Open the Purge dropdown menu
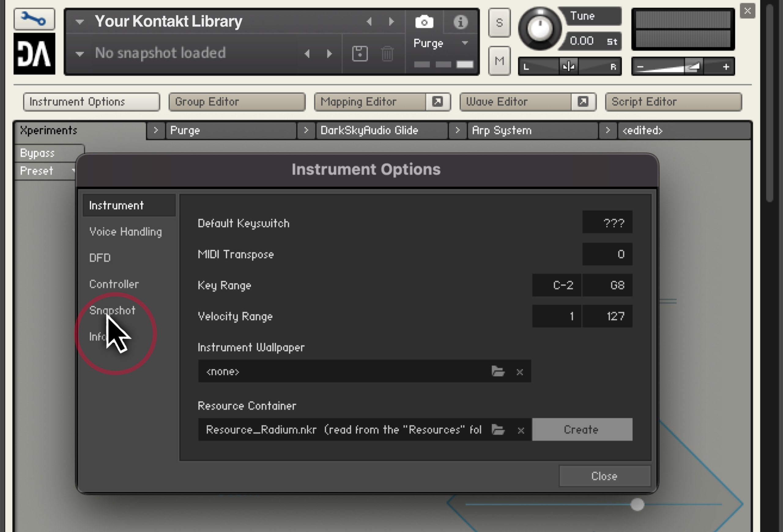The height and width of the screenshot is (532, 783). click(x=465, y=43)
